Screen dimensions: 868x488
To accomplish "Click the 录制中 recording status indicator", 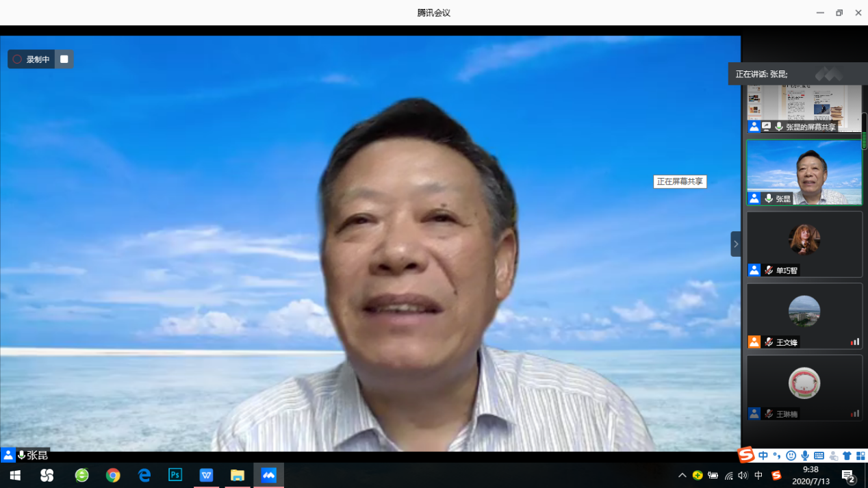I will coord(31,60).
